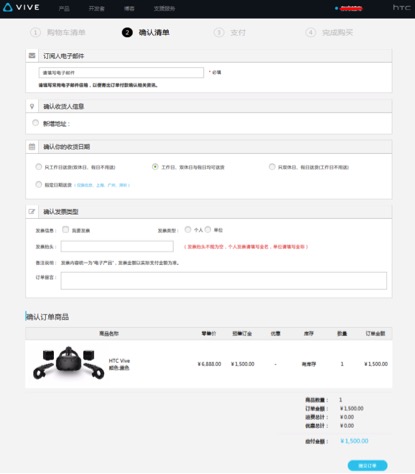Image resolution: width=415 pixels, height=474 pixels.
Task: Go to step 3 支付
Action: pyautogui.click(x=230, y=32)
